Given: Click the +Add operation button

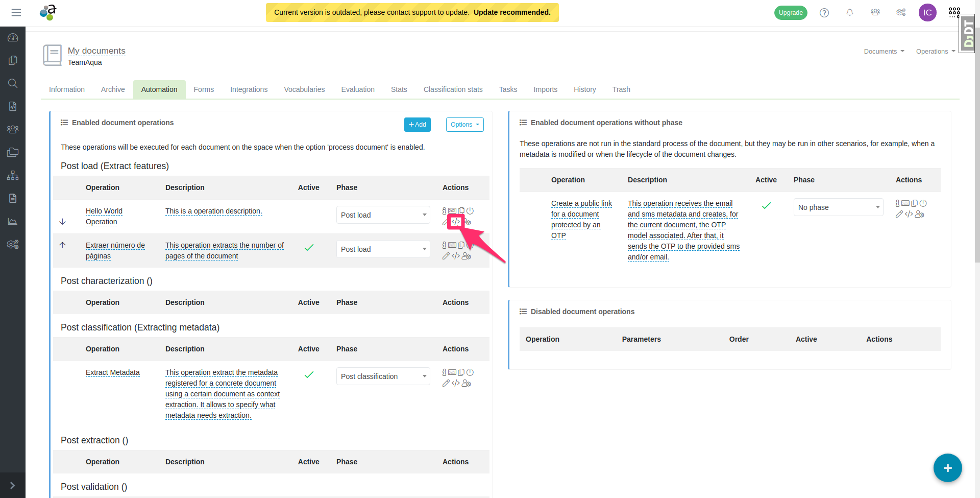Looking at the screenshot, I should (x=417, y=125).
